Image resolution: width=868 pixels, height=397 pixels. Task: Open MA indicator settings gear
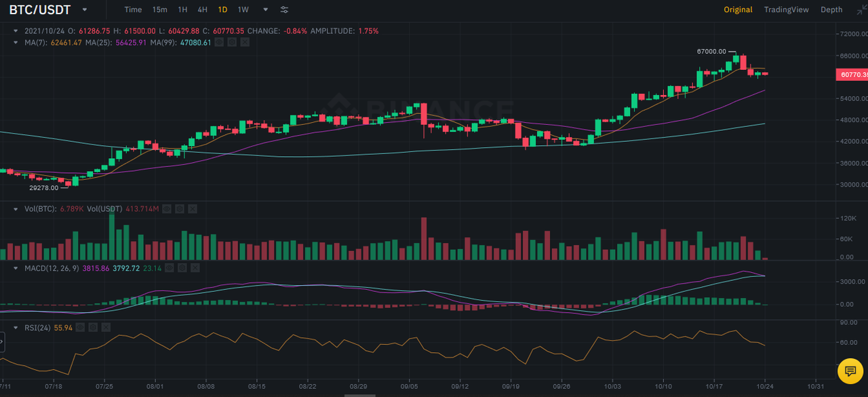[x=231, y=42]
